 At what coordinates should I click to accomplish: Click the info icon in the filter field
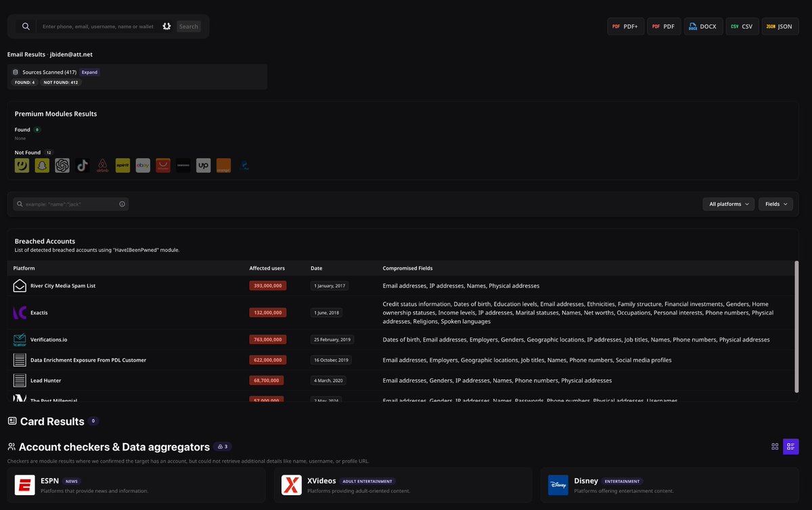click(x=122, y=204)
